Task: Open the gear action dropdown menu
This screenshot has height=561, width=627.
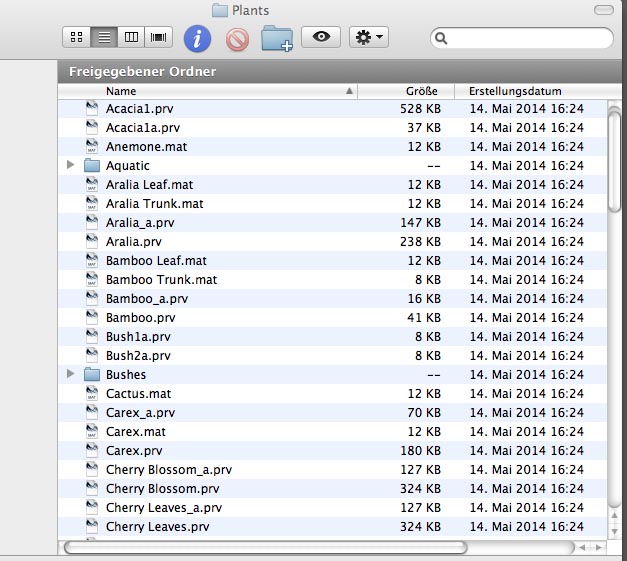Action: coord(369,37)
